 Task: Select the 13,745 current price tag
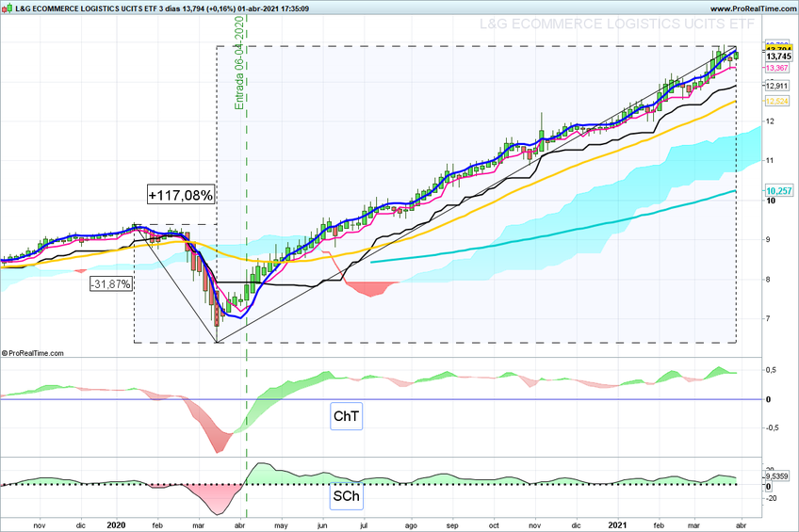778,56
